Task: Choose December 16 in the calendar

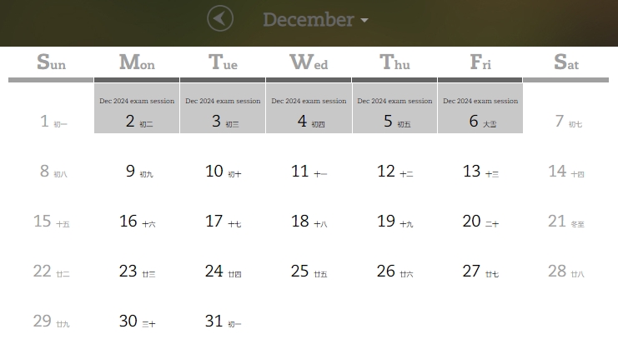Action: pos(137,222)
